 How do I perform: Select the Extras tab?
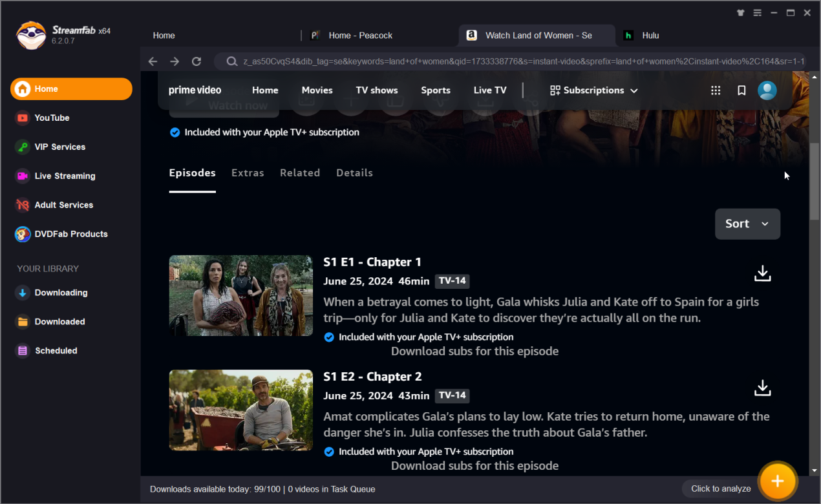[x=248, y=173]
